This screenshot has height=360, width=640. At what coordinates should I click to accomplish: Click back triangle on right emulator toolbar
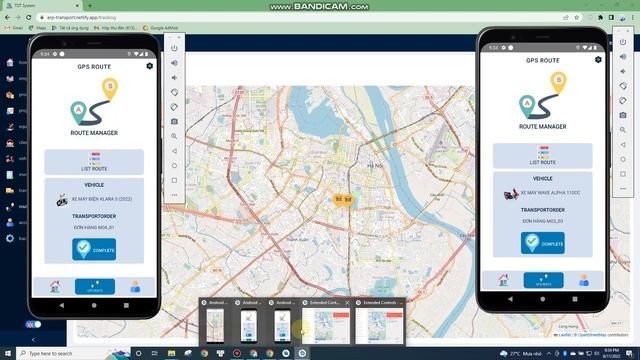(x=623, y=144)
